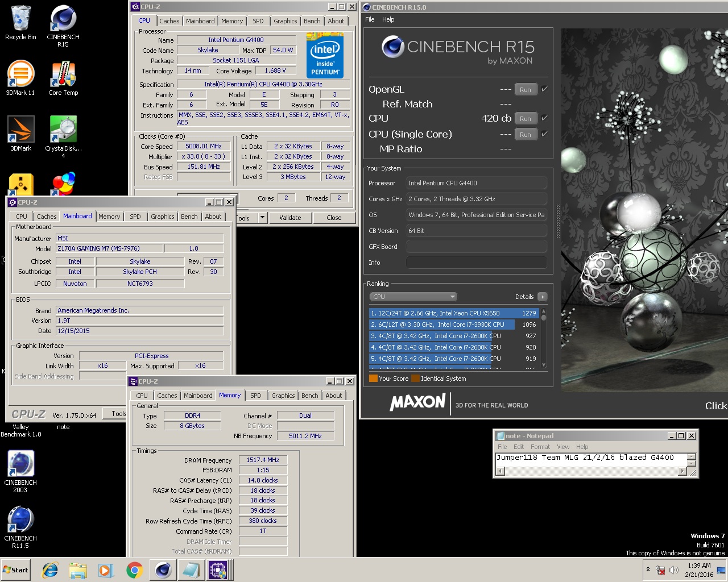The width and height of the screenshot is (728, 582).
Task: Open Windows Media Player taskbar icon
Action: (106, 570)
